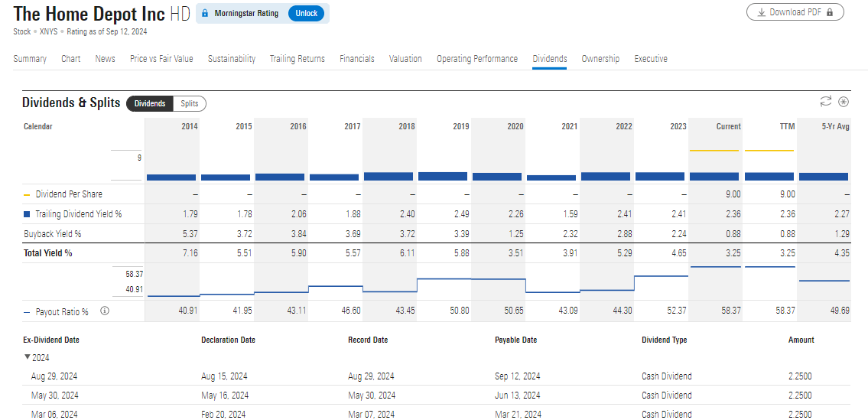Viewport: 868px width, 420px height.
Task: Click the blue Trailing Dividend Yield legend square
Action: pyautogui.click(x=27, y=214)
